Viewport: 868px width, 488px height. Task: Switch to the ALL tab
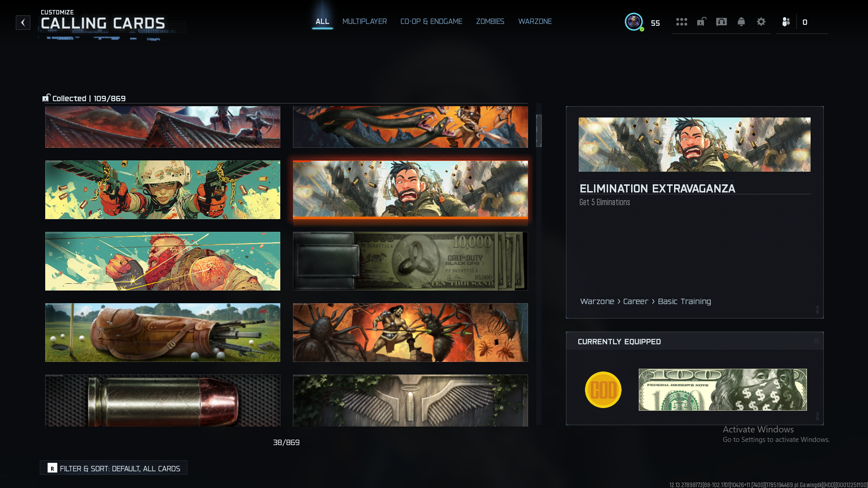point(322,22)
